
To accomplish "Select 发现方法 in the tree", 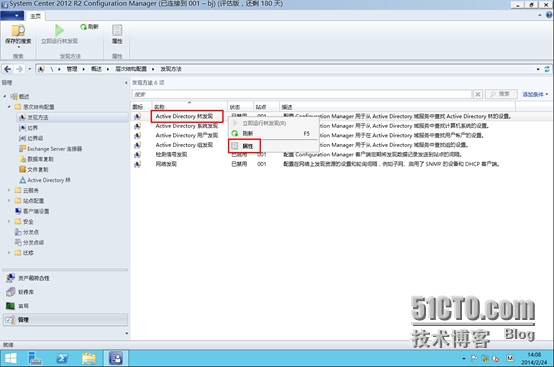I will pos(72,117).
